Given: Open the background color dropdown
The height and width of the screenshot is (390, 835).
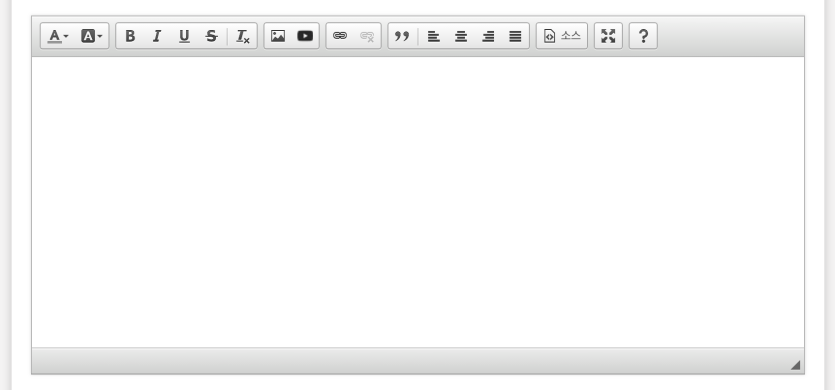Looking at the screenshot, I should tap(92, 36).
